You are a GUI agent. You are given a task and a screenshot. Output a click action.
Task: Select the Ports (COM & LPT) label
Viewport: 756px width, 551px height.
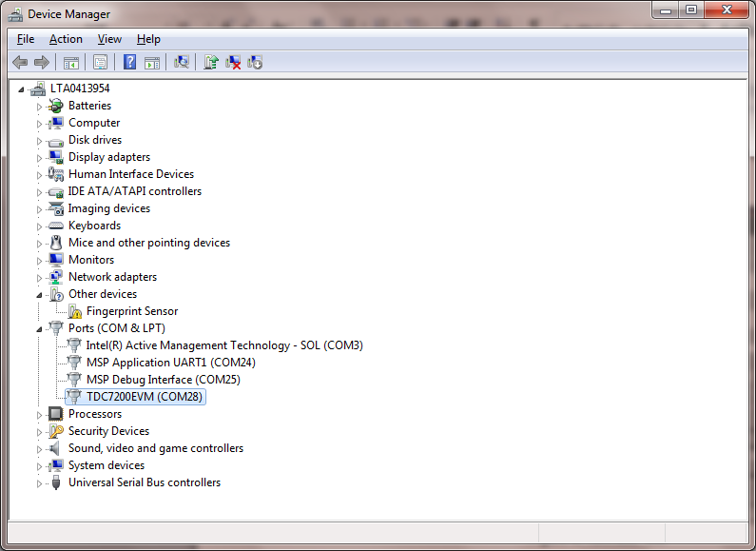pos(117,328)
